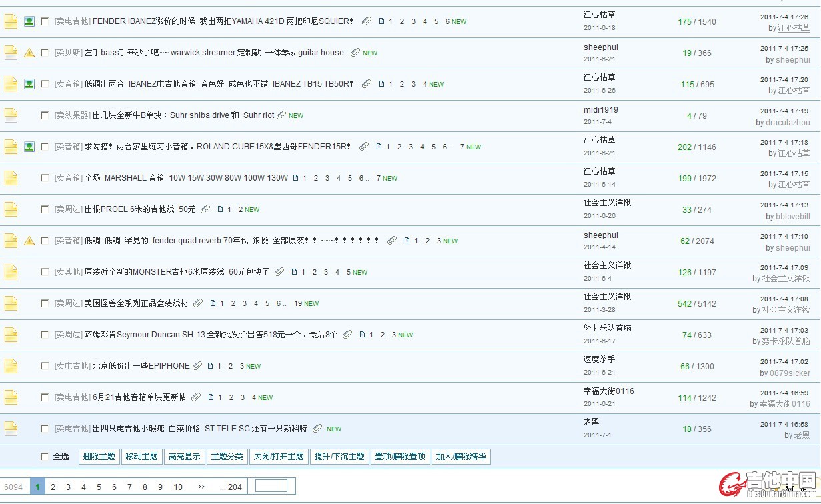Click the next-pages arrow in pagination
The image size is (821, 504).
[x=201, y=487]
